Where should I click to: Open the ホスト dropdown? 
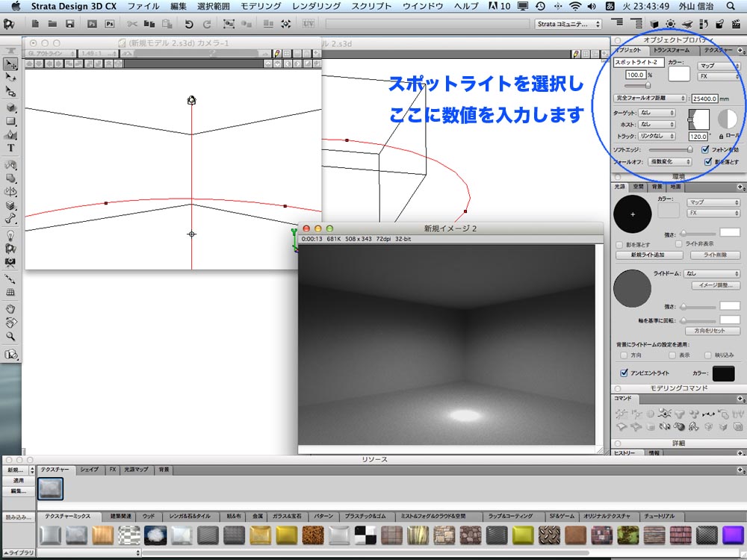[657, 124]
